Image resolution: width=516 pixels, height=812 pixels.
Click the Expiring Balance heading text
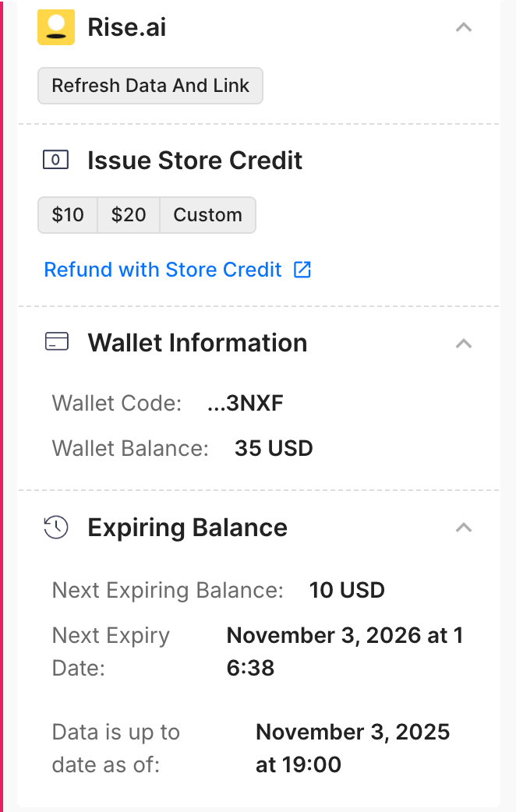(187, 528)
